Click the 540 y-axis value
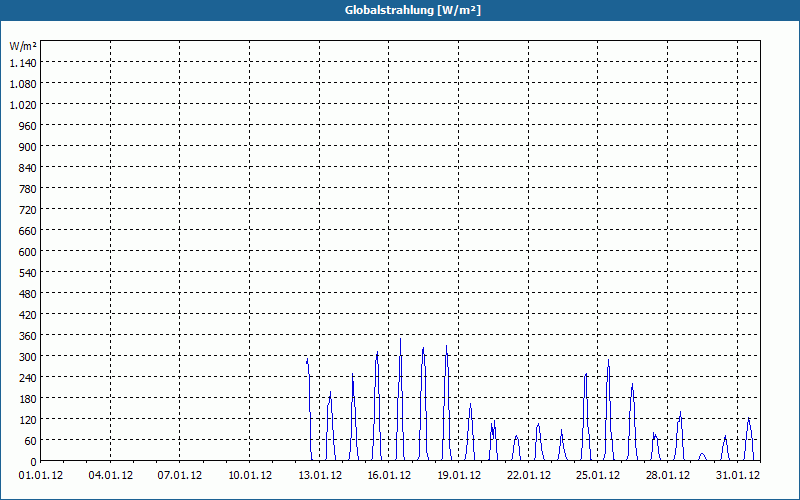Viewport: 800px width, 500px height. (x=28, y=273)
